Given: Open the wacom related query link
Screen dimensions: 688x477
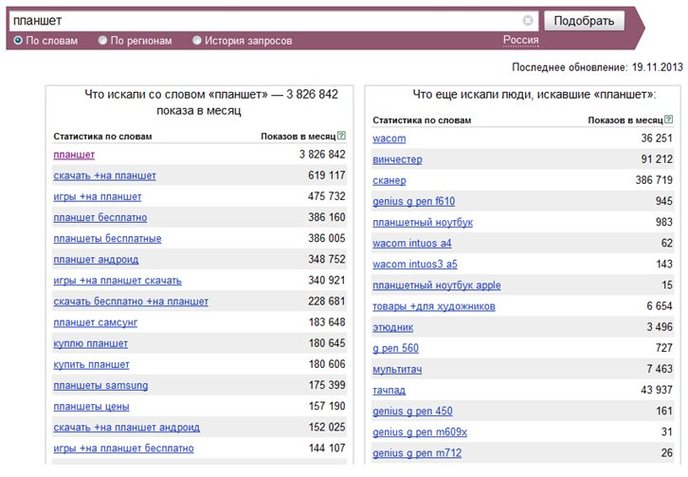Looking at the screenshot, I should point(389,138).
